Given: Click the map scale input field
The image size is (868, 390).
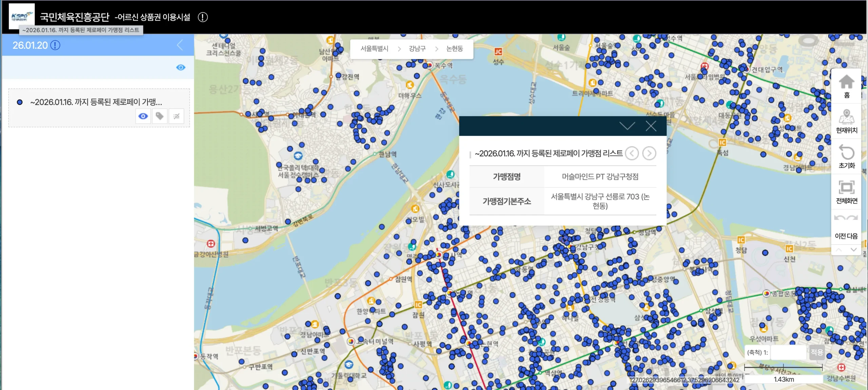Looking at the screenshot, I should pyautogui.click(x=788, y=352).
